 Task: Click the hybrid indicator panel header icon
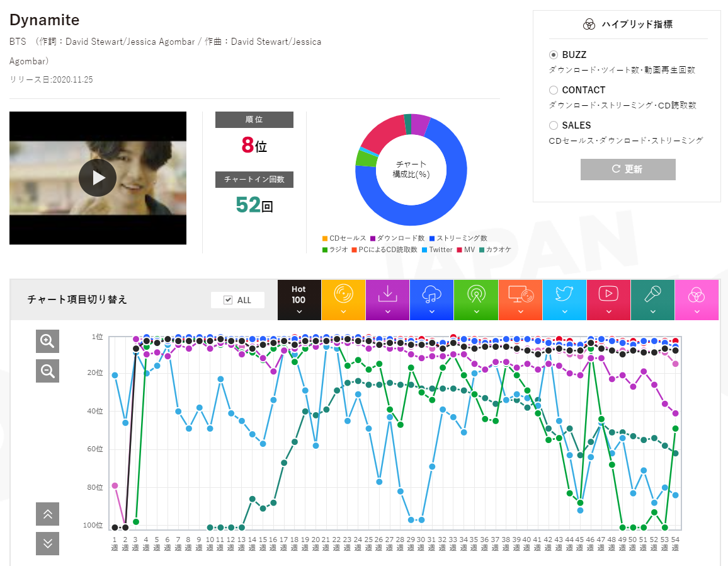pos(589,24)
